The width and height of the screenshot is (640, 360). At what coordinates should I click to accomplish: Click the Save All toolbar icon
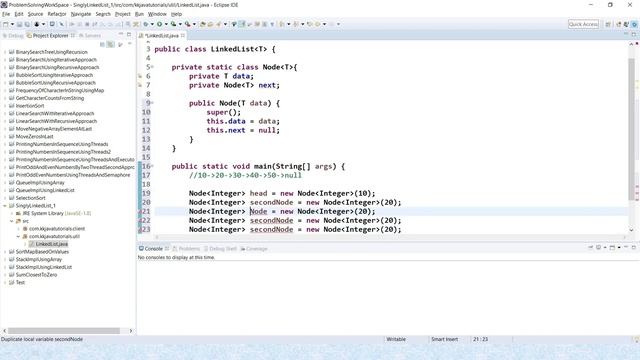click(27, 24)
